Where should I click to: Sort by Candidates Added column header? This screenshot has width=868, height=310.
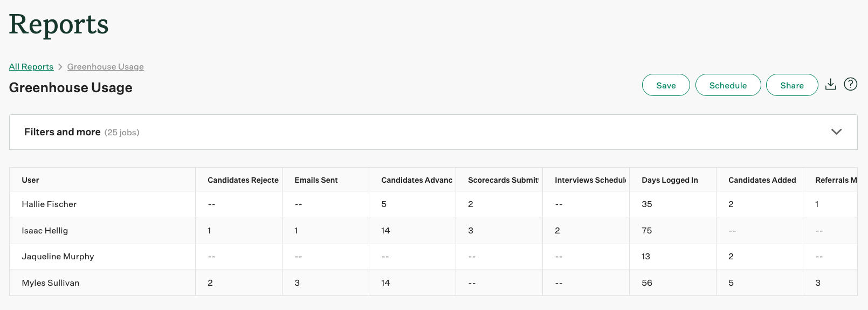coord(762,180)
